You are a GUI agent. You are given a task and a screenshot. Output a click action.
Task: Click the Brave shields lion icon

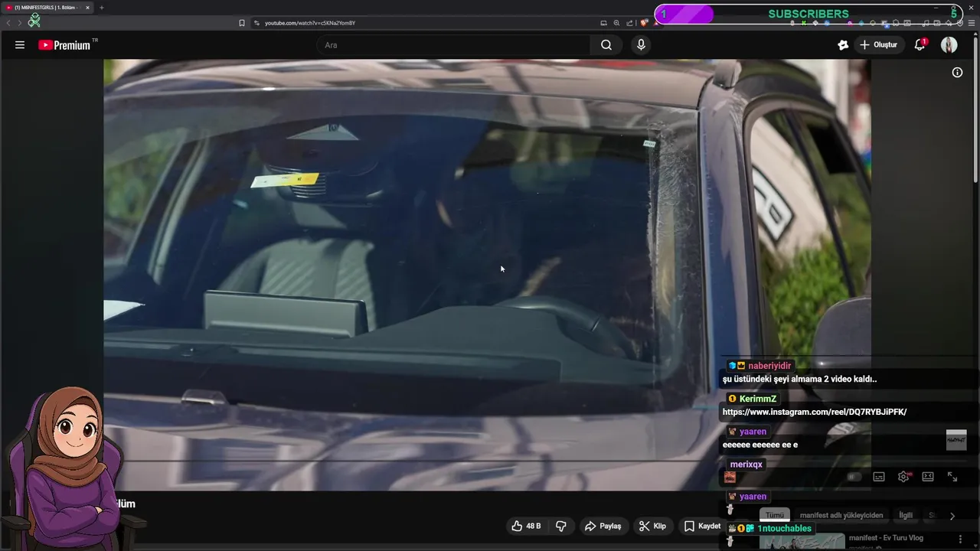click(644, 23)
